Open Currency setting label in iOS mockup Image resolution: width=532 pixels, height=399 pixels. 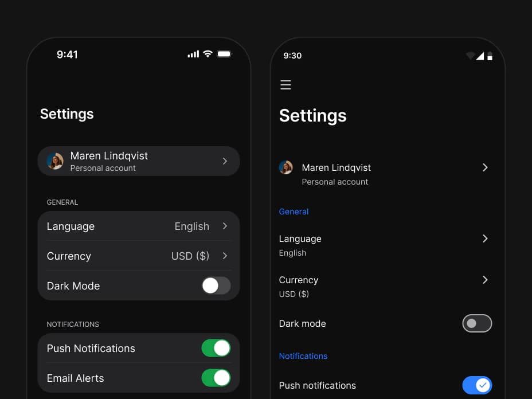pyautogui.click(x=69, y=256)
